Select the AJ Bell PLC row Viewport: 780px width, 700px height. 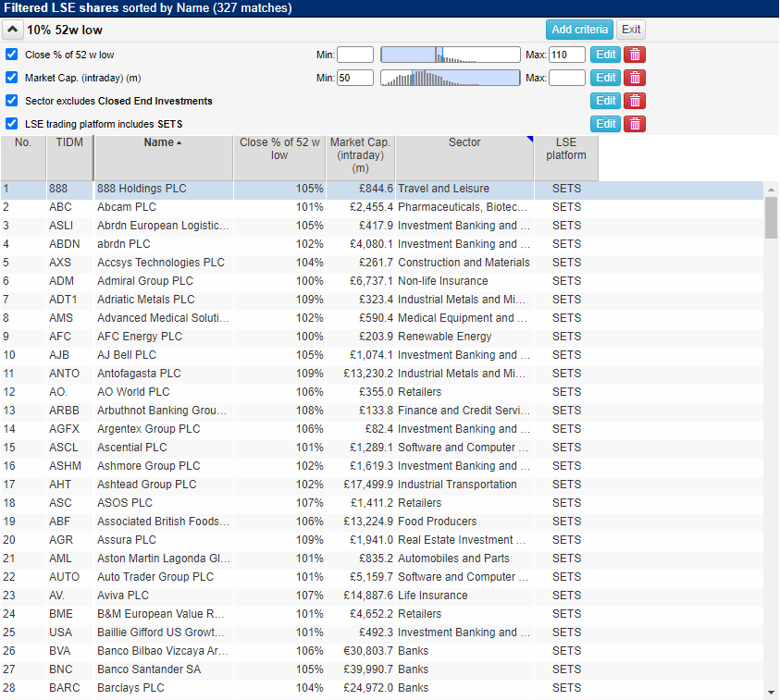tap(382, 355)
